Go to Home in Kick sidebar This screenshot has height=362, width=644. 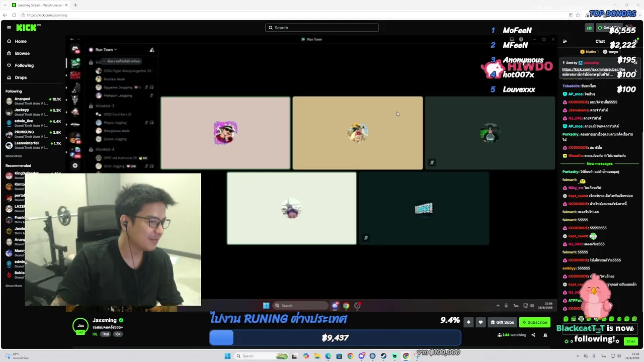click(x=21, y=41)
